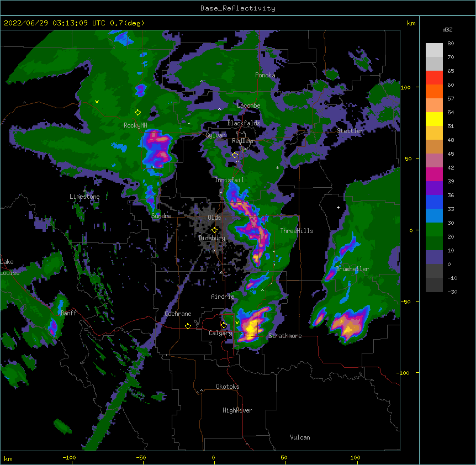Click the RedDeer city label
The height and width of the screenshot is (465, 476).
click(244, 141)
